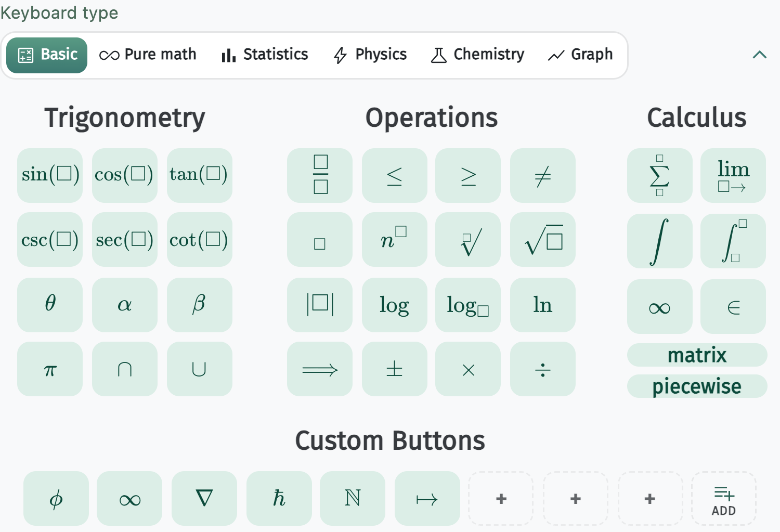Insert the beta symbol
780x532 pixels.
[x=200, y=305]
